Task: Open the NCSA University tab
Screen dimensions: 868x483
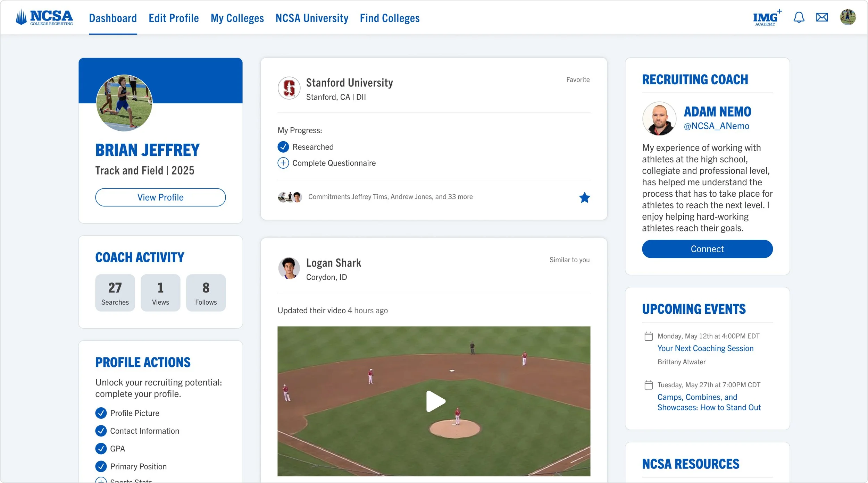Action: (x=312, y=18)
